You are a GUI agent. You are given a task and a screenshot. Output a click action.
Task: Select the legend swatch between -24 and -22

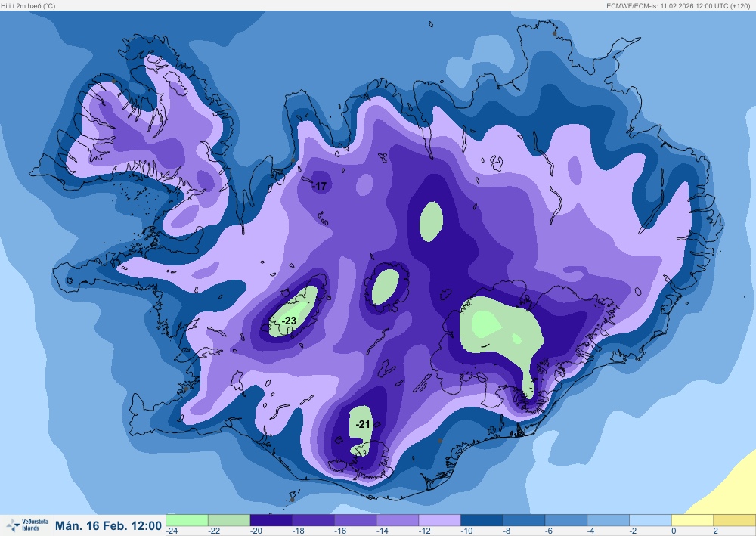pyautogui.click(x=187, y=520)
